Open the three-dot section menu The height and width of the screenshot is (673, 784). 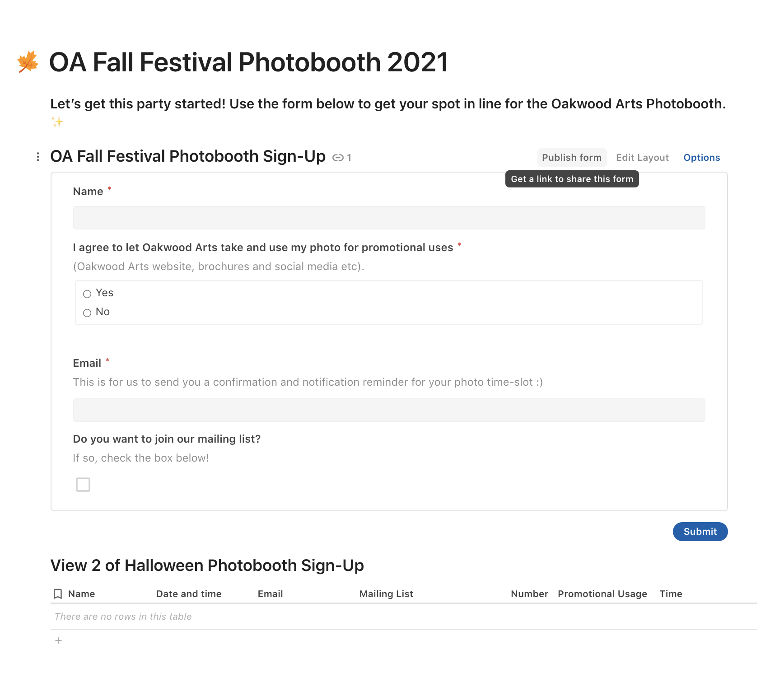[x=38, y=157]
